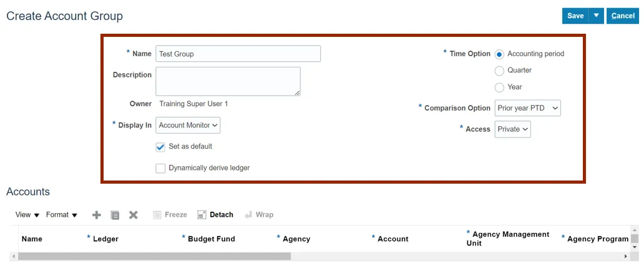Click the duplicate row icon

tap(115, 215)
